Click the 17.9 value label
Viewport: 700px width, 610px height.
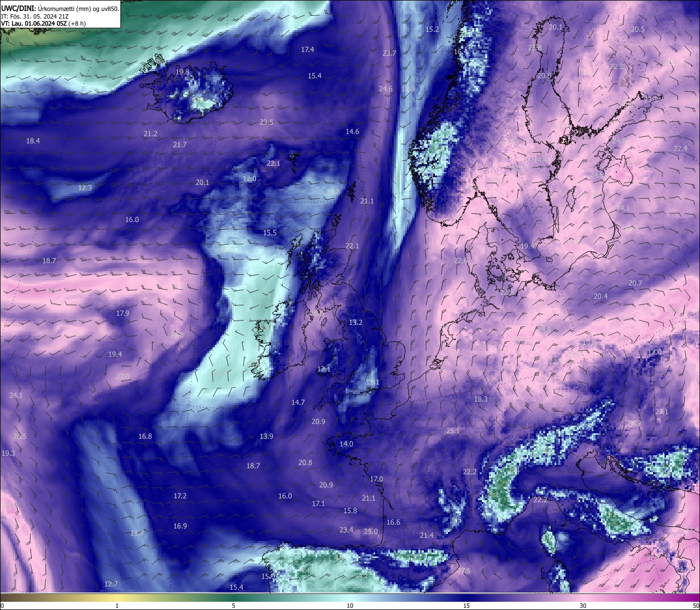122,313
